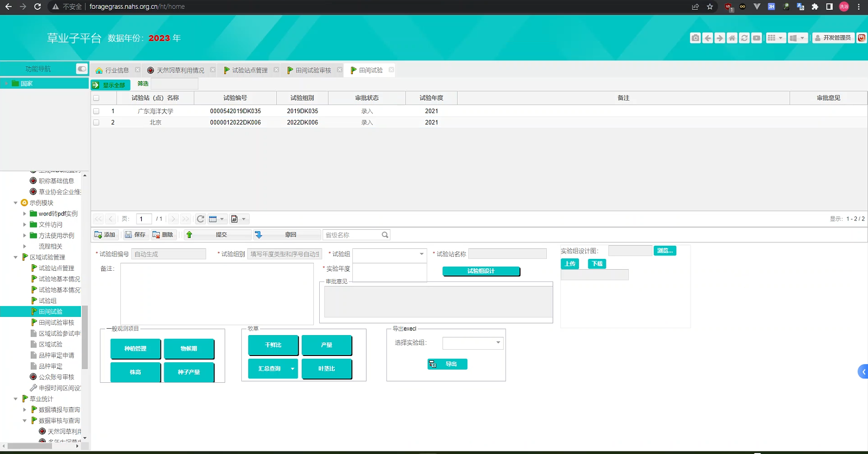
Task: Click the 株高 button
Action: (135, 372)
